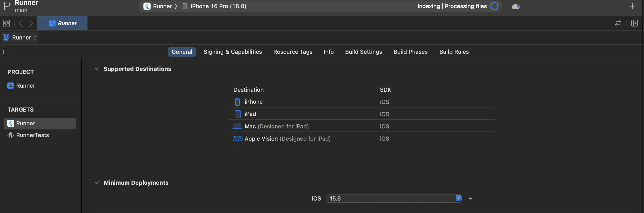The image size is (644, 213).
Task: Click the Destination column header
Action: [248, 90]
